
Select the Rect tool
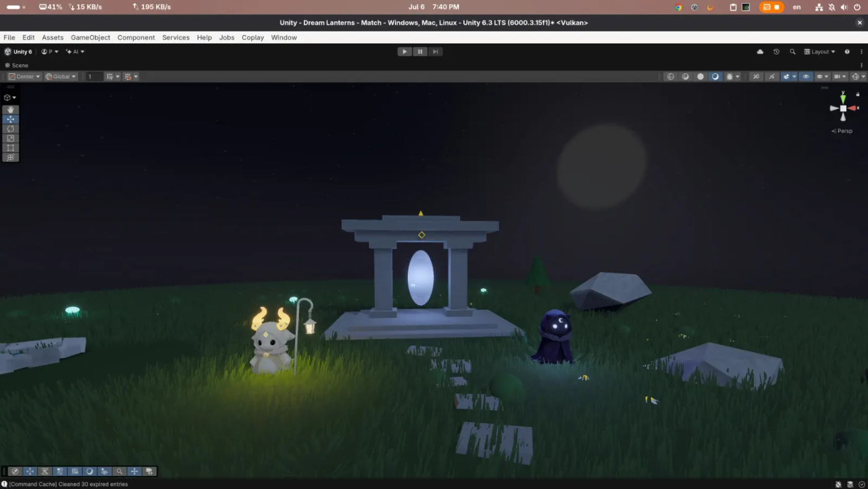11,148
